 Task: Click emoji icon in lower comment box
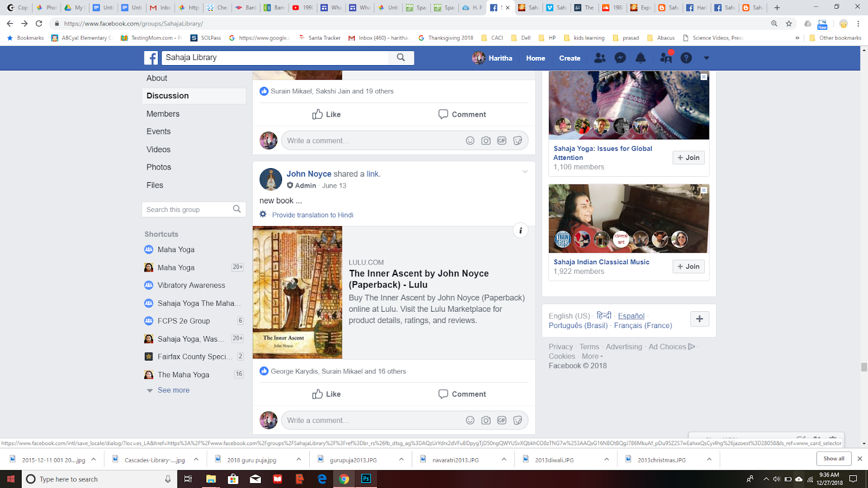[x=470, y=420]
